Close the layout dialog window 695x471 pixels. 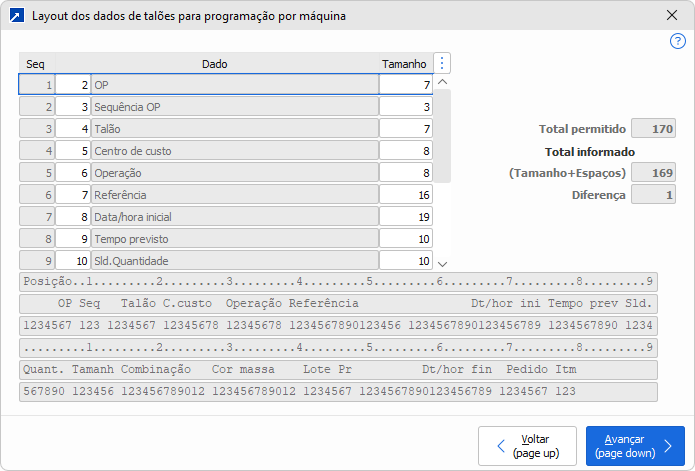coord(671,16)
